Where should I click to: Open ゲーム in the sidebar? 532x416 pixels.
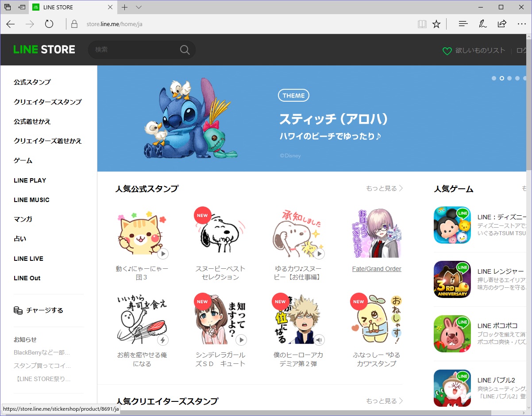pyautogui.click(x=23, y=160)
